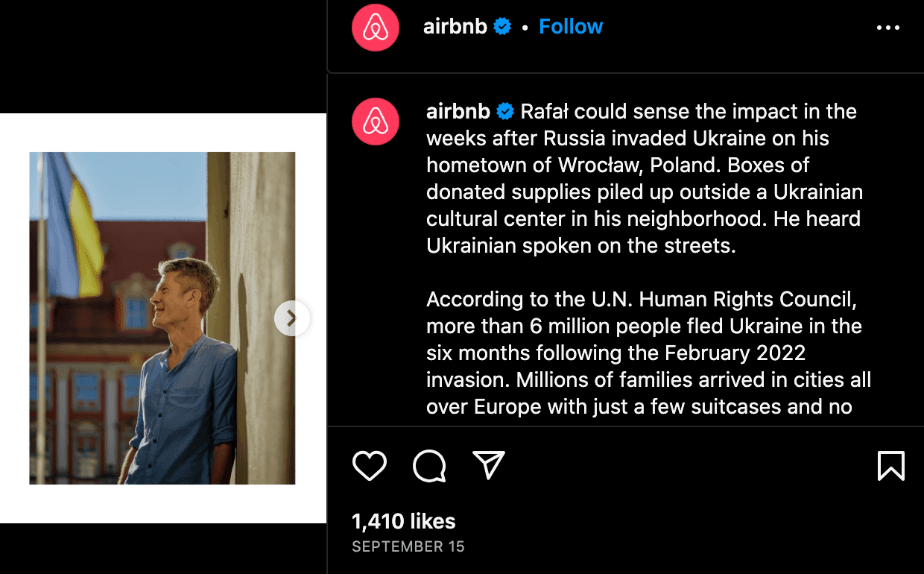Click the verified checkmark in the caption header
The height and width of the screenshot is (574, 924).
click(x=502, y=111)
